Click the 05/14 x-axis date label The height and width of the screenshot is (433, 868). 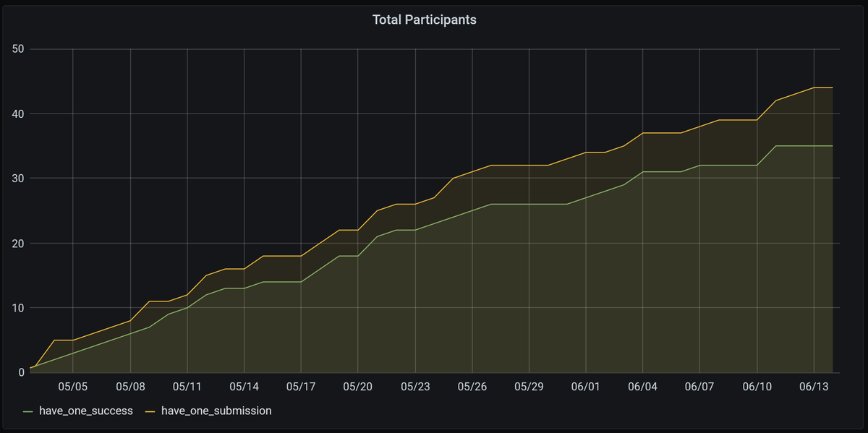coord(244,387)
